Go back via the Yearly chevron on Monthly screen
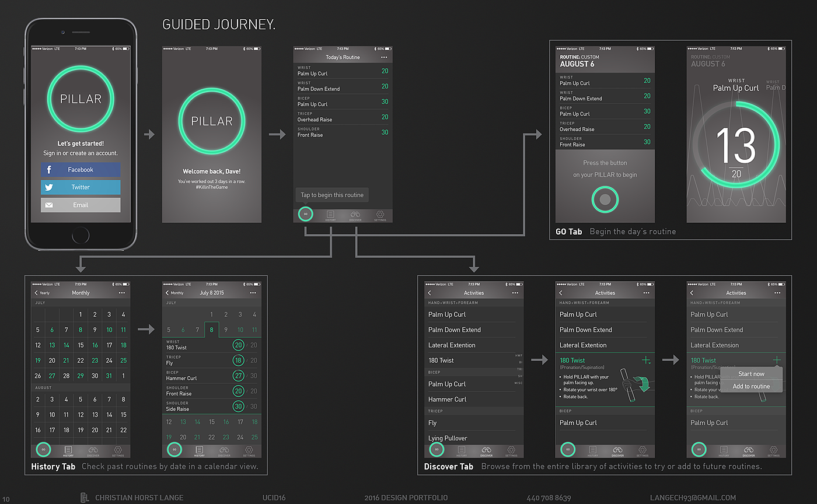This screenshot has width=817, height=504. point(42,293)
